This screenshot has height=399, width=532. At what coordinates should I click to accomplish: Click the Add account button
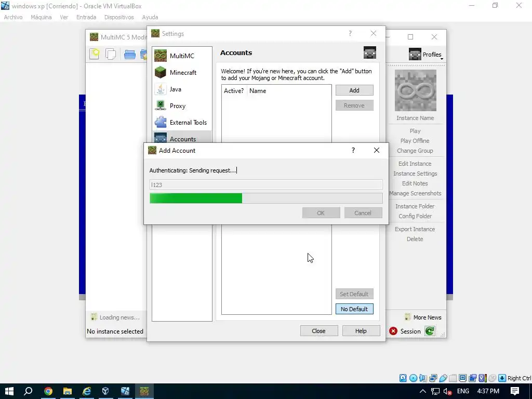pos(354,90)
